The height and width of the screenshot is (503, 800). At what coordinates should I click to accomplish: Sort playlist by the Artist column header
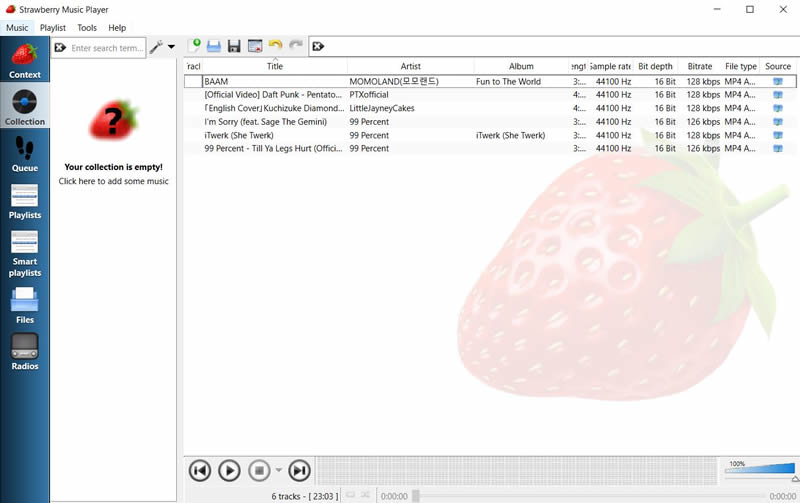tap(410, 66)
